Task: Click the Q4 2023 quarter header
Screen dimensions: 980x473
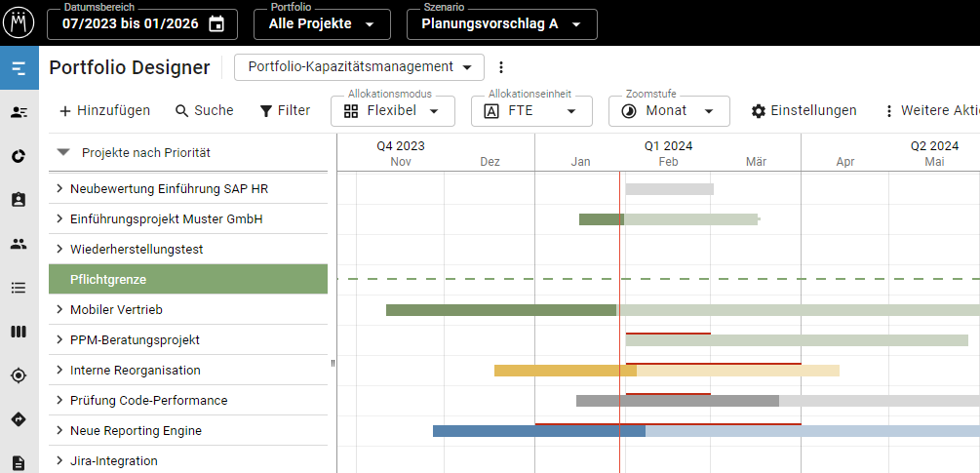Action: (x=400, y=146)
